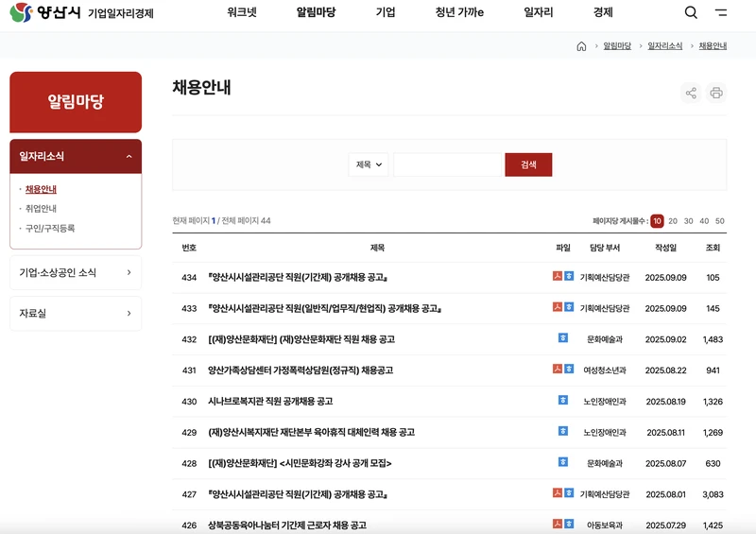The height and width of the screenshot is (534, 756).
Task: Click the 기업일자리경제 site title text
Action: click(x=121, y=13)
